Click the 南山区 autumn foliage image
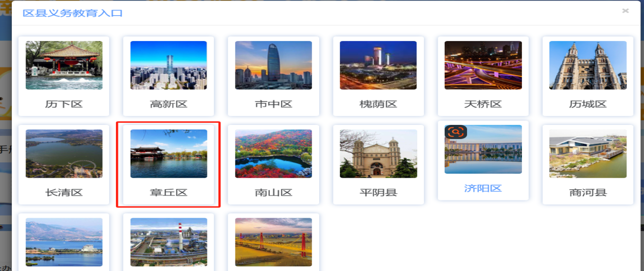 273,154
